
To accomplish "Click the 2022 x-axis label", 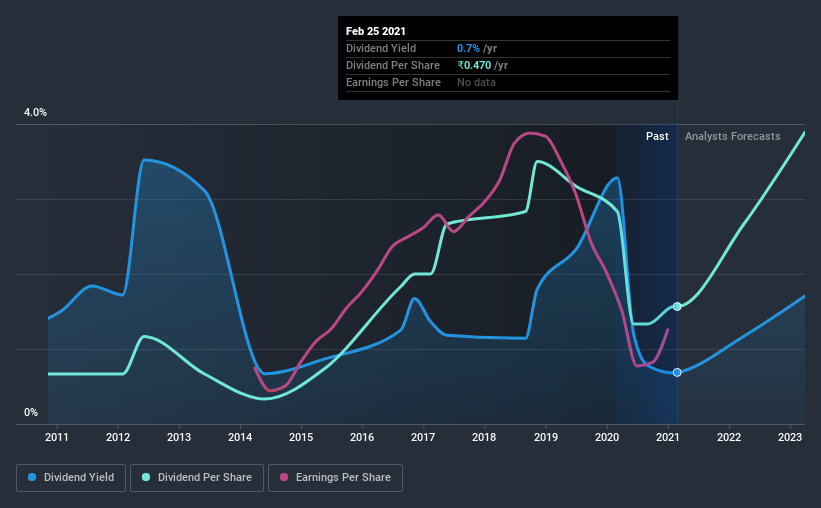I will tap(729, 437).
